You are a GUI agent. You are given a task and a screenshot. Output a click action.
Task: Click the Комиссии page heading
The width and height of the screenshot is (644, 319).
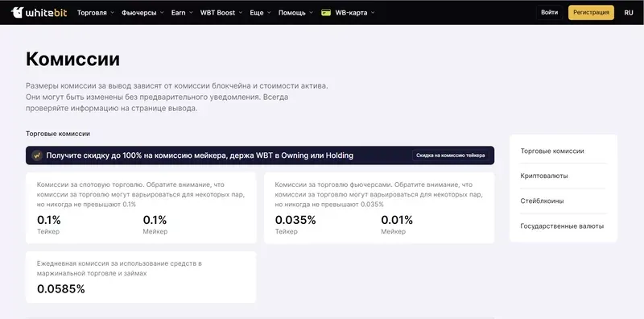(x=72, y=59)
